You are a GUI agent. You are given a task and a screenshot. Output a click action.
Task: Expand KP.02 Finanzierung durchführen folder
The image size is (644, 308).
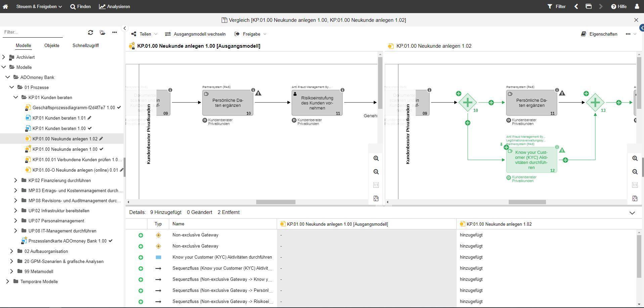pyautogui.click(x=16, y=180)
